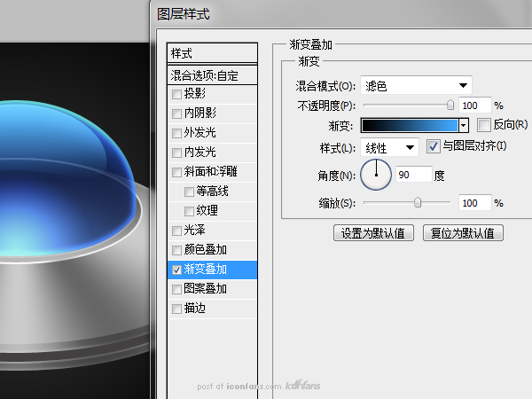Open the gradient picker dropdown arrow

464,126
